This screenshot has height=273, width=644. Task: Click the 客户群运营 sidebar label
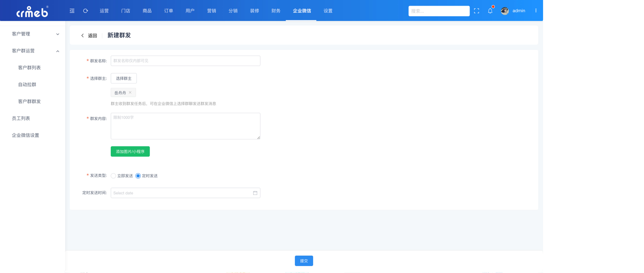point(23,51)
